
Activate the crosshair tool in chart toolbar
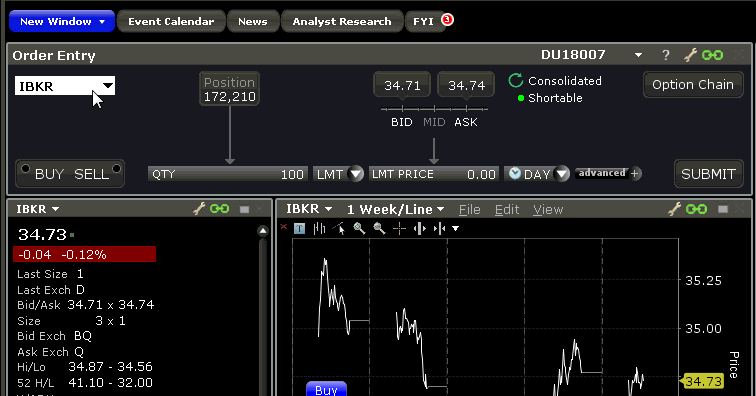point(400,228)
